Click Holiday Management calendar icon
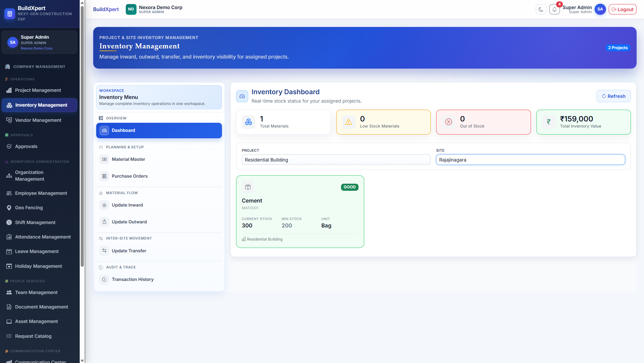This screenshot has width=644, height=363. tap(9, 266)
